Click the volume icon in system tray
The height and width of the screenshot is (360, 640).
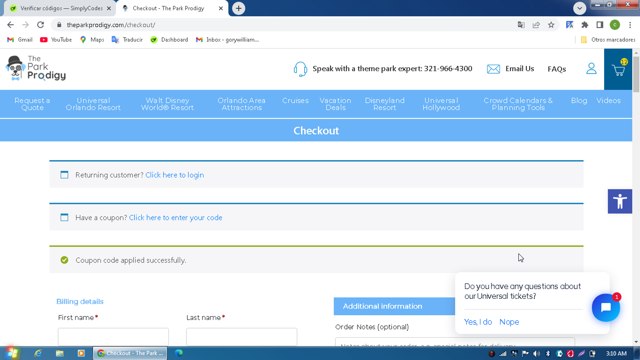(x=536, y=353)
